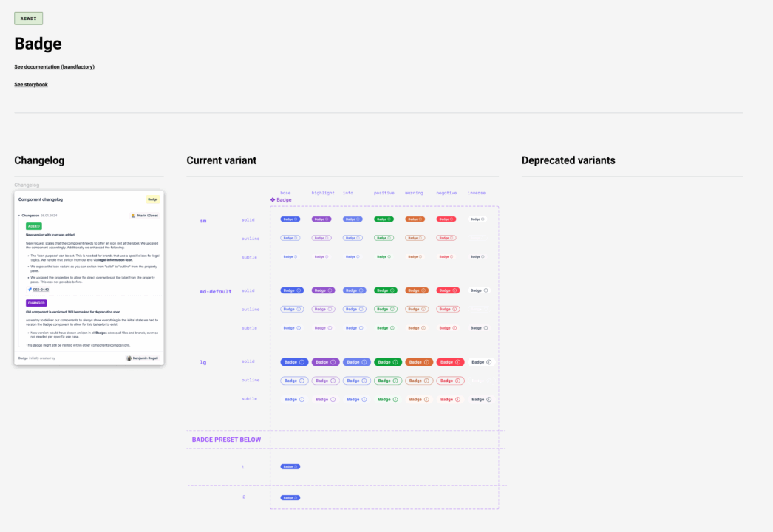Screen dimensions: 773x532
Task: Click the Badge component set diamond icon
Action: click(273, 200)
